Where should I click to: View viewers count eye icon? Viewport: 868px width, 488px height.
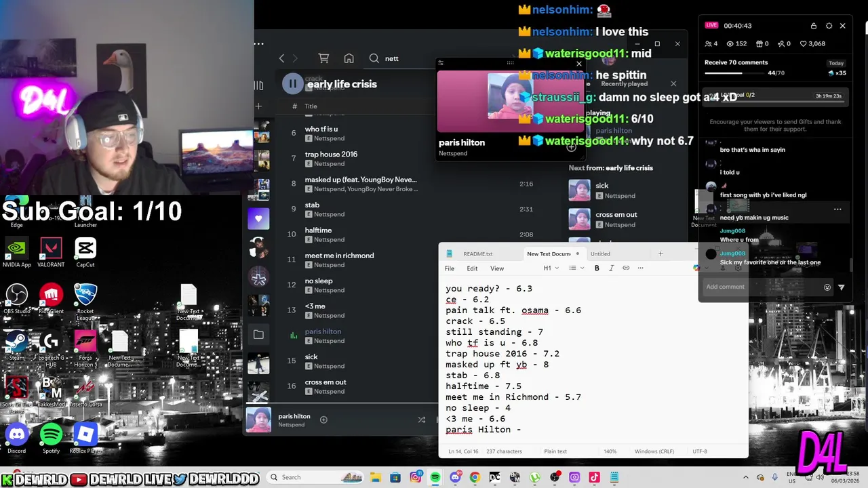(x=730, y=43)
